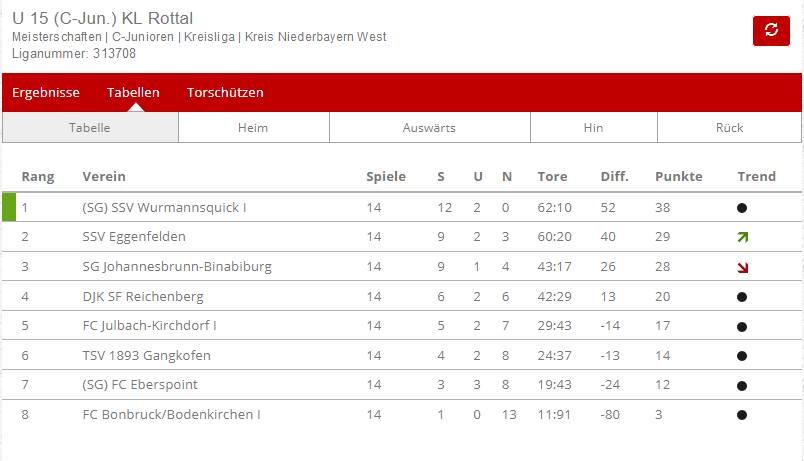Switch to the Heim table tab
Screen dimensions: 804x461
[x=253, y=128]
